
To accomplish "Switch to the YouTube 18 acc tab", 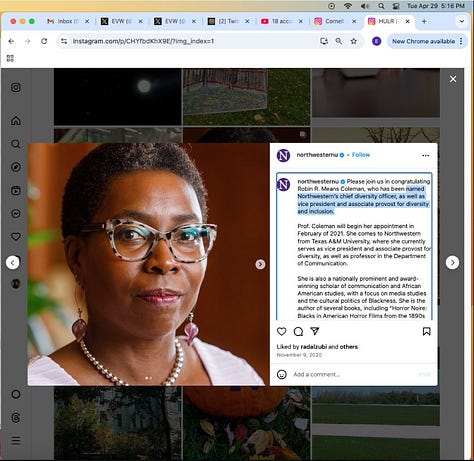I will (x=282, y=21).
